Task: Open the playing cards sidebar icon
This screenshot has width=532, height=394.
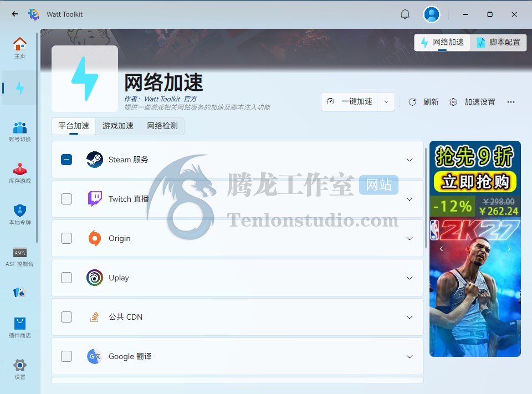Action: pos(20,292)
